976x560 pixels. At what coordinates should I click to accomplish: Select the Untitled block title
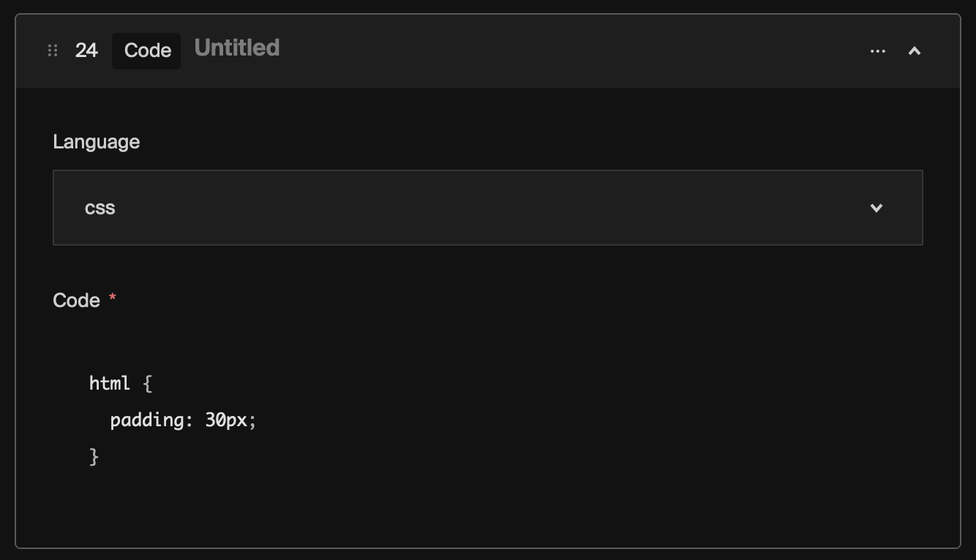point(236,48)
